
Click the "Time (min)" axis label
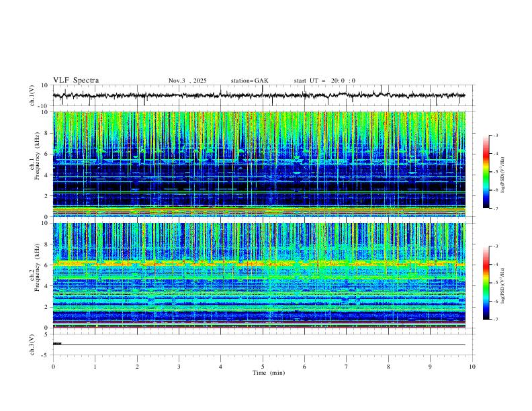(269, 373)
